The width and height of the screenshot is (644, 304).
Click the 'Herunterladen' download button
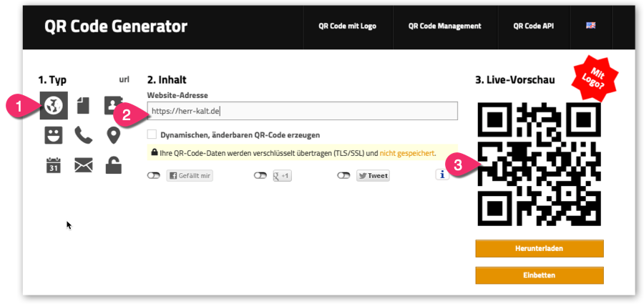point(540,248)
